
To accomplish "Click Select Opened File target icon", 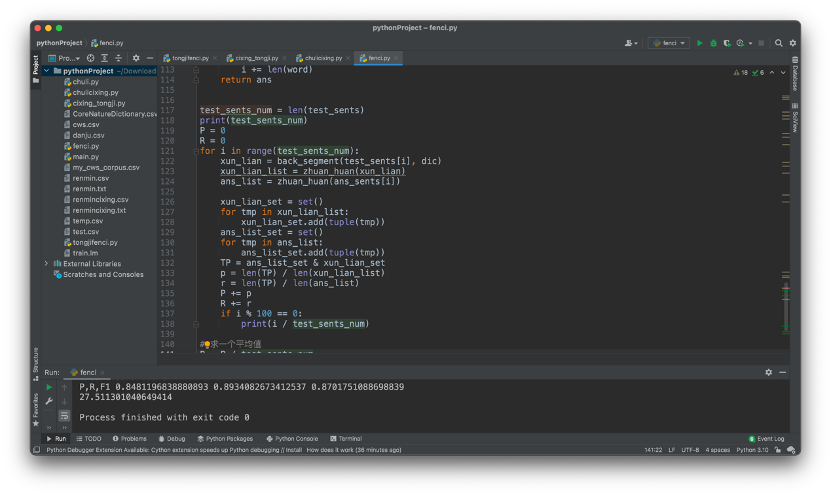I will coord(91,58).
